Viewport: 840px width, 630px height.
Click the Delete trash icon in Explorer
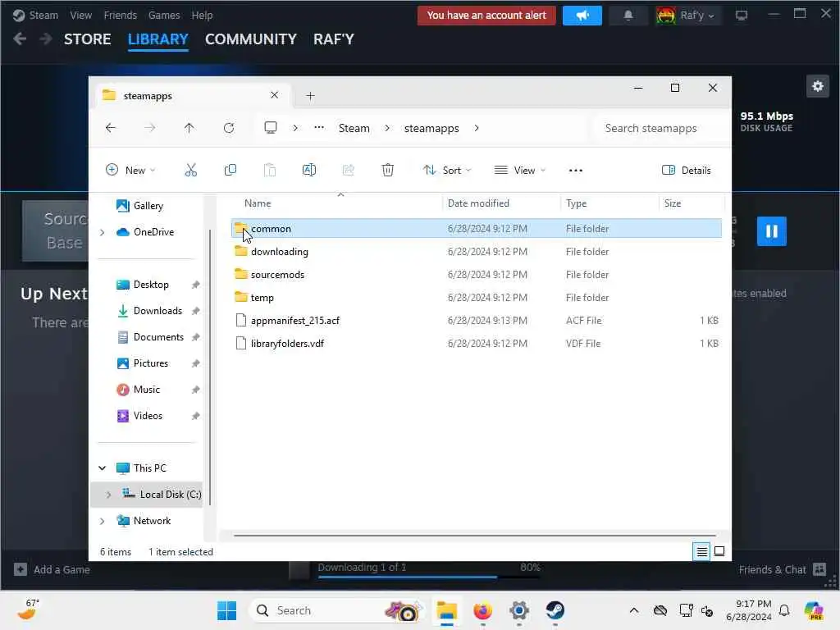(387, 171)
